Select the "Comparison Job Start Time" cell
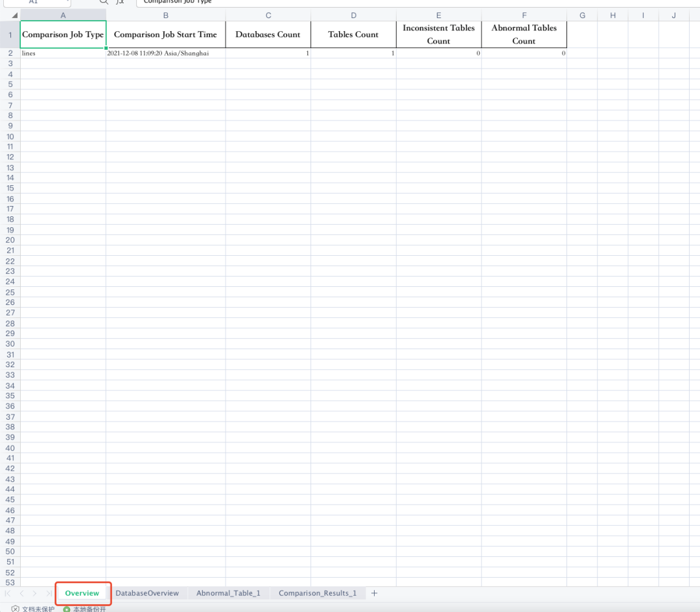Image resolution: width=700 pixels, height=612 pixels. 166,34
